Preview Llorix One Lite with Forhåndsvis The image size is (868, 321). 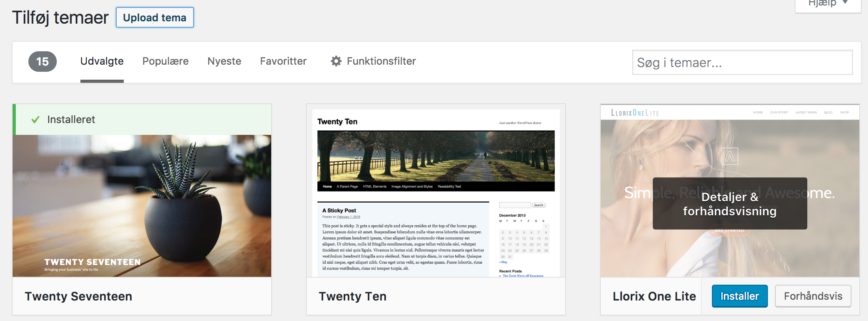pos(813,296)
